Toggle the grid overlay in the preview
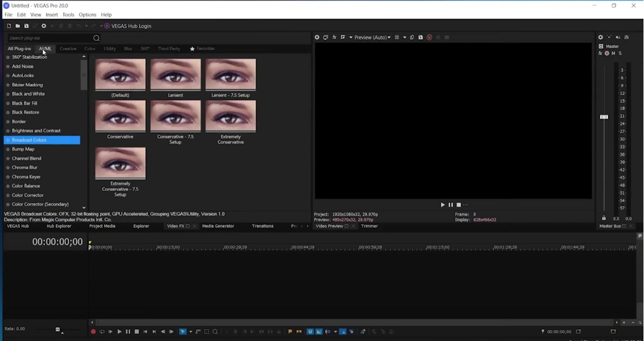Screen dimensions: 644x341 [x=397, y=37]
